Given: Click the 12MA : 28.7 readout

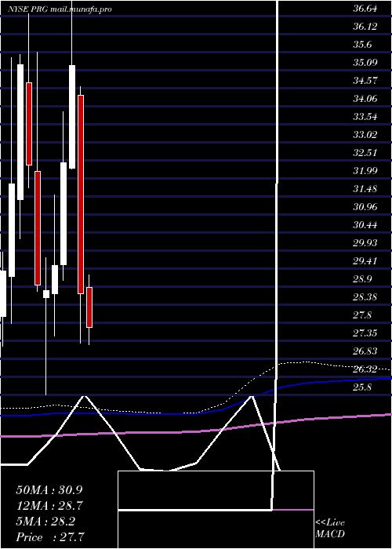Looking at the screenshot, I should (x=49, y=505).
